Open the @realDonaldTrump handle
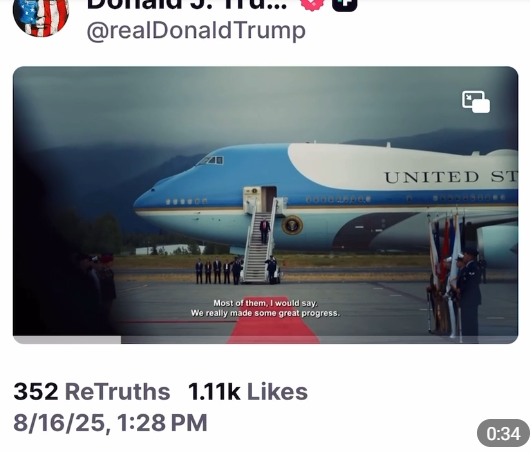This screenshot has height=460, width=530. [196, 31]
